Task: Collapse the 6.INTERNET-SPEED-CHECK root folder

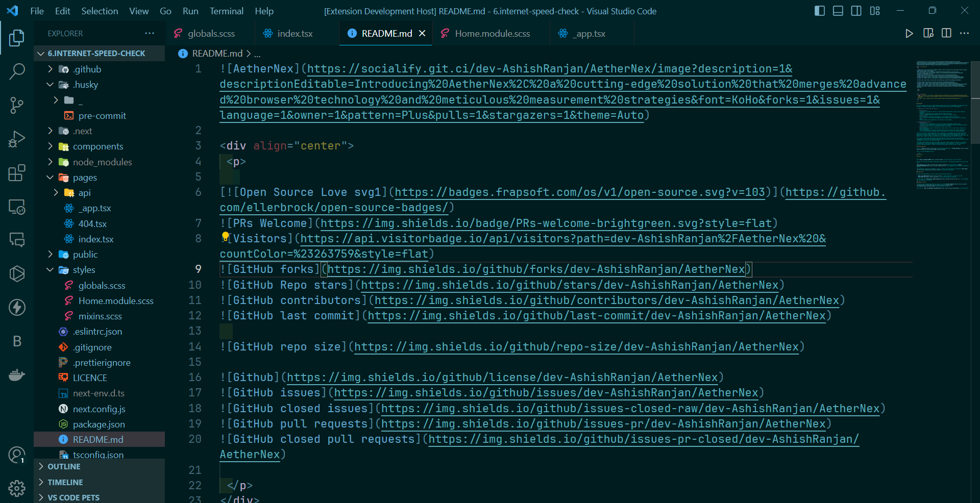Action: click(x=41, y=53)
